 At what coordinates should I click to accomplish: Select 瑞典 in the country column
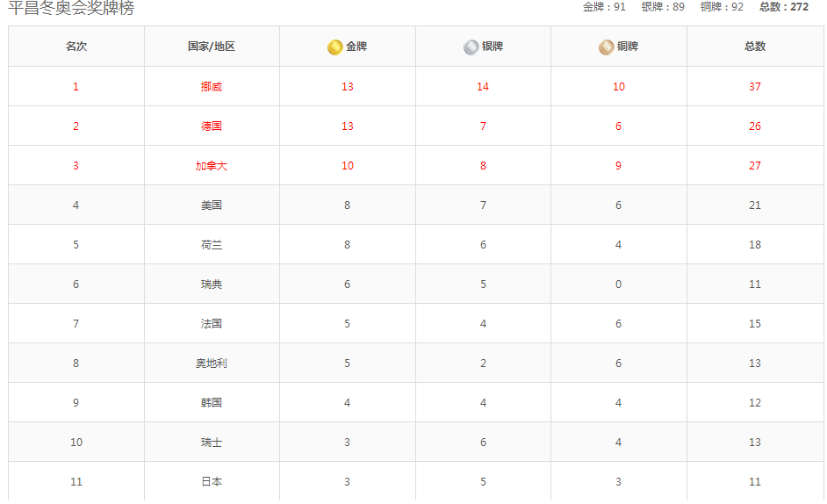(x=212, y=284)
